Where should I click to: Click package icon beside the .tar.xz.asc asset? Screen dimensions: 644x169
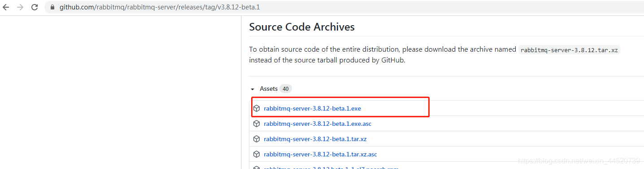pos(257,154)
